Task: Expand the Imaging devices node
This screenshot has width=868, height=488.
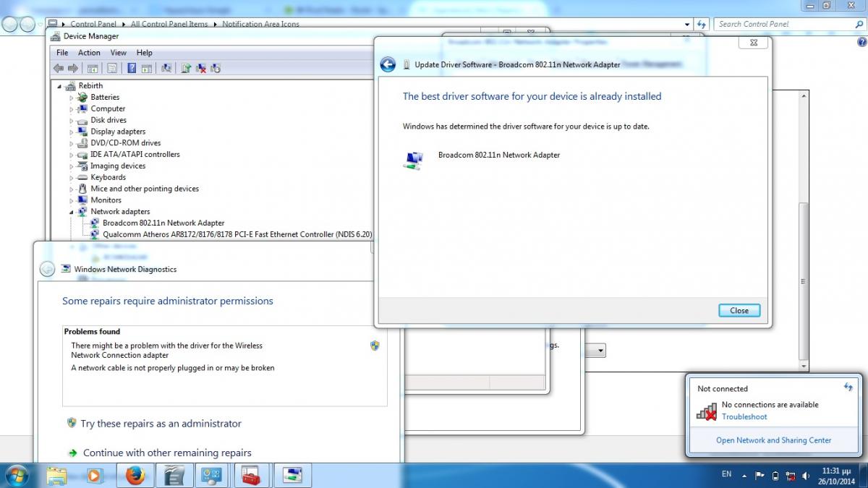Action: tap(72, 166)
